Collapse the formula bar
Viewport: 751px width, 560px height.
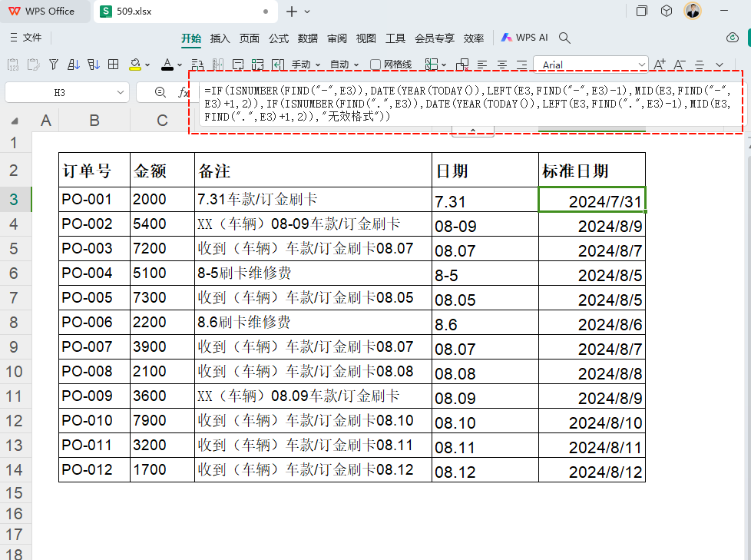tap(473, 131)
